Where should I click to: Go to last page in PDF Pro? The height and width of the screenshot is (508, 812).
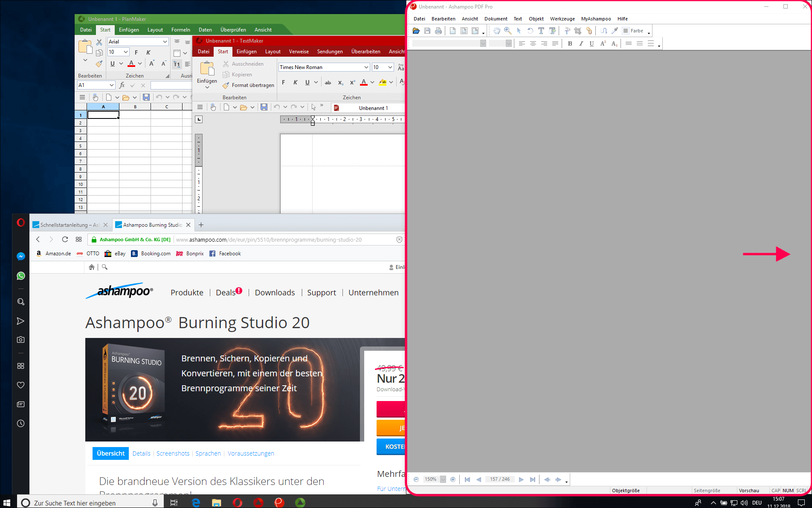(x=532, y=479)
